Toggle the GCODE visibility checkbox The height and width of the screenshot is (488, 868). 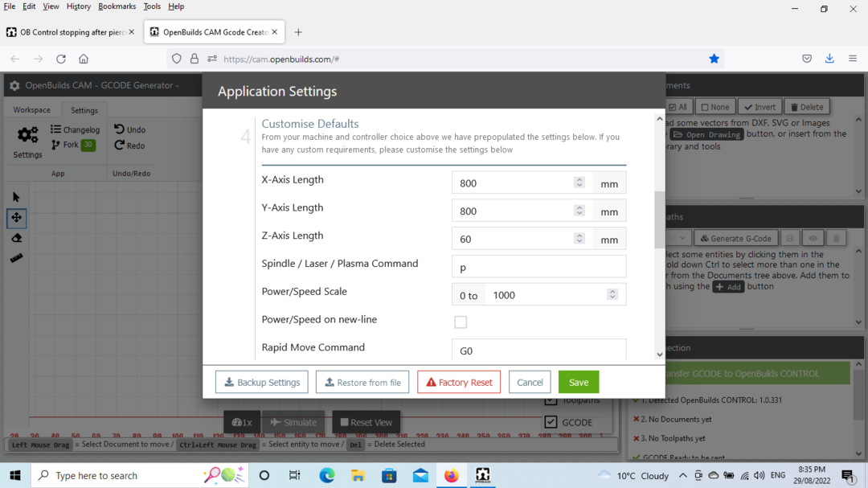(x=551, y=422)
